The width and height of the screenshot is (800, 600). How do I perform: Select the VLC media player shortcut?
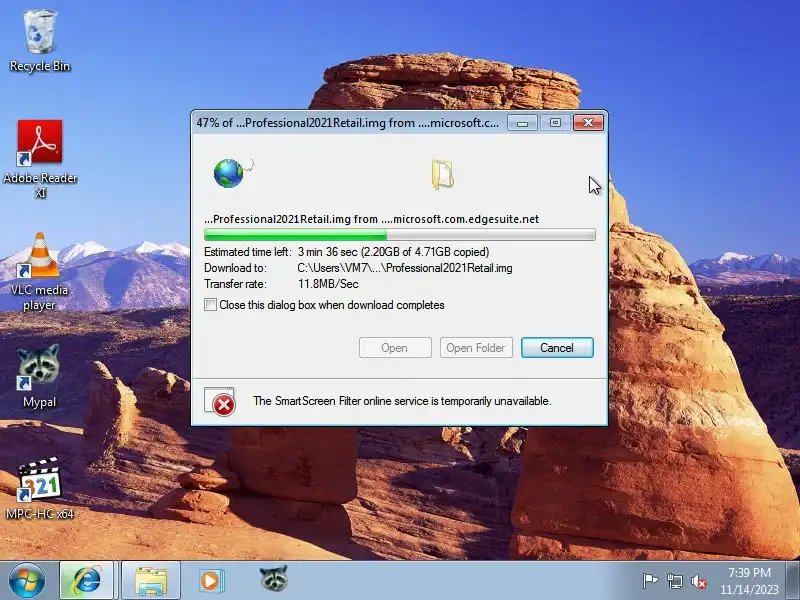[40, 270]
